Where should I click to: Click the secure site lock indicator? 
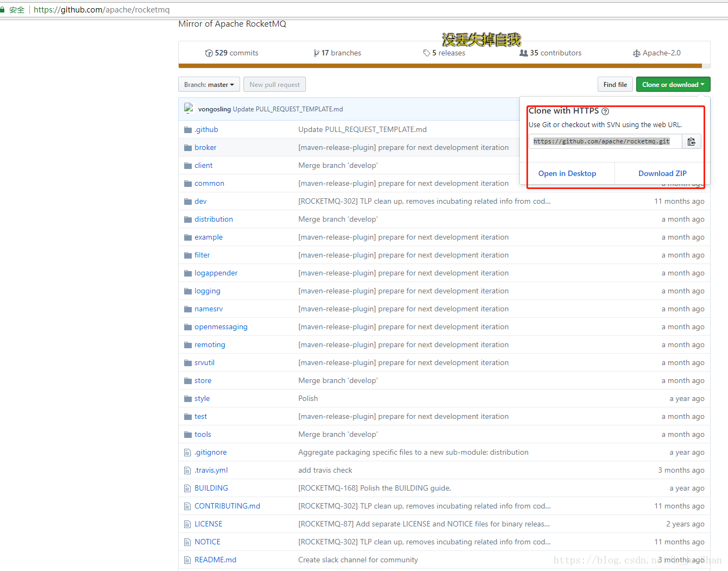point(12,10)
